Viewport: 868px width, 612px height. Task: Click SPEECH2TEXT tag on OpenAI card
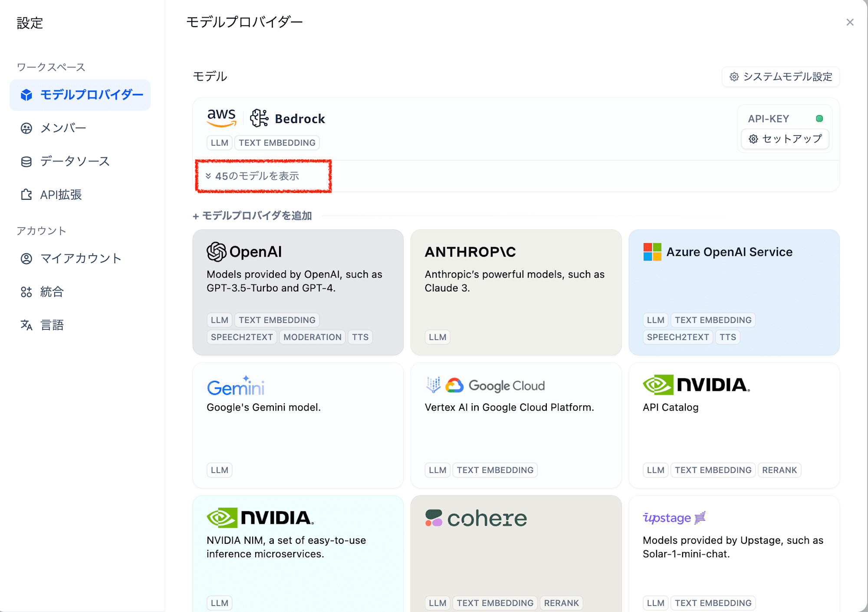pyautogui.click(x=242, y=337)
